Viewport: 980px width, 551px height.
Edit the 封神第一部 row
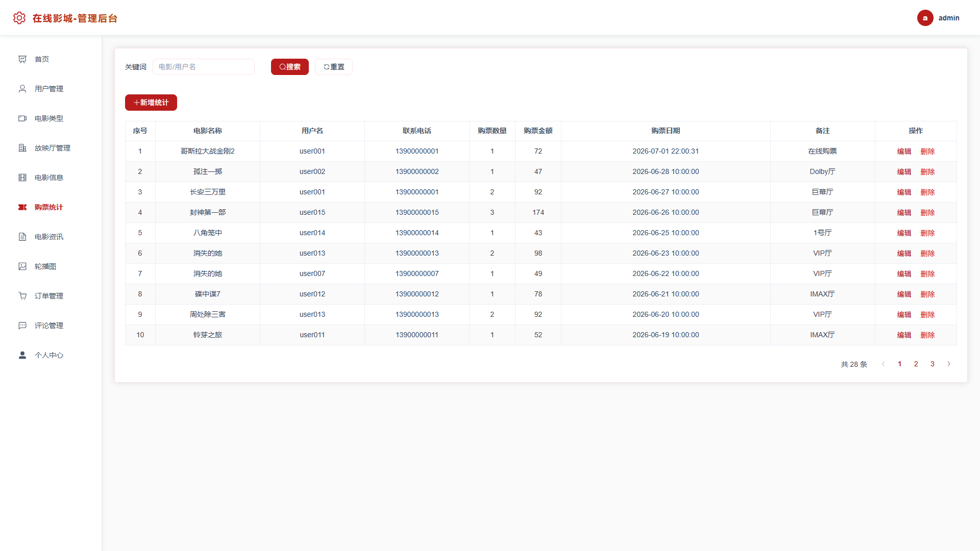pos(904,213)
